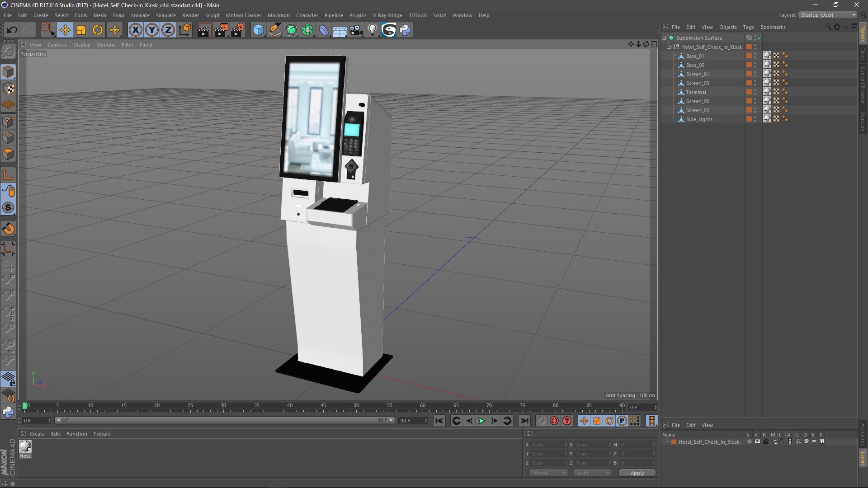This screenshot has height=488, width=868.
Task: Toggle X axis lock
Action: pyautogui.click(x=135, y=30)
